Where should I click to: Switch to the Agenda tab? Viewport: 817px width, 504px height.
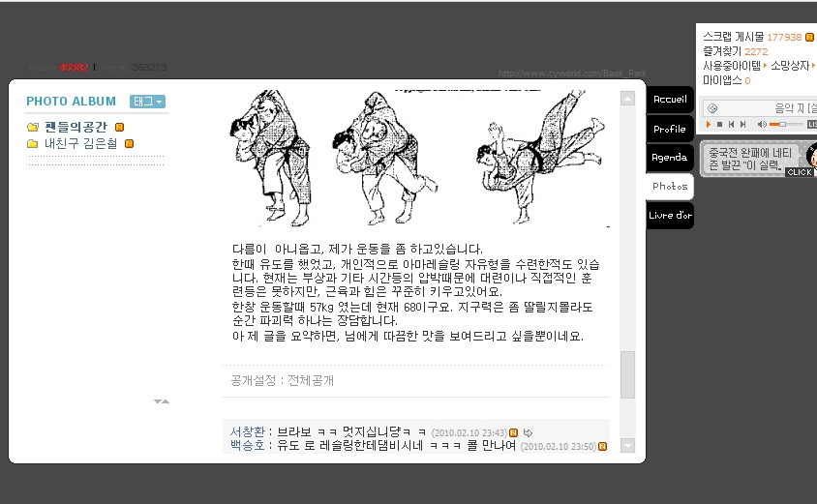point(670,158)
